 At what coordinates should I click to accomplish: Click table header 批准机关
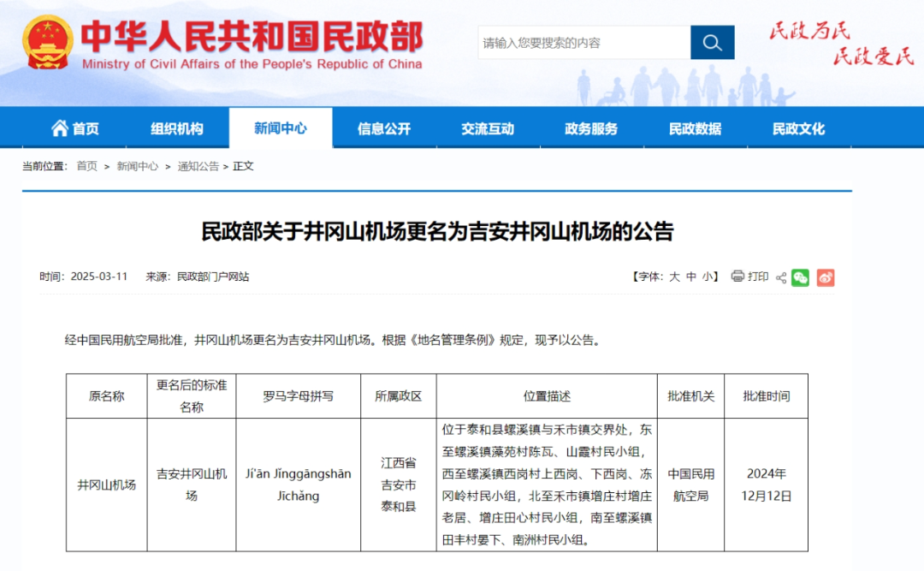[x=690, y=396]
